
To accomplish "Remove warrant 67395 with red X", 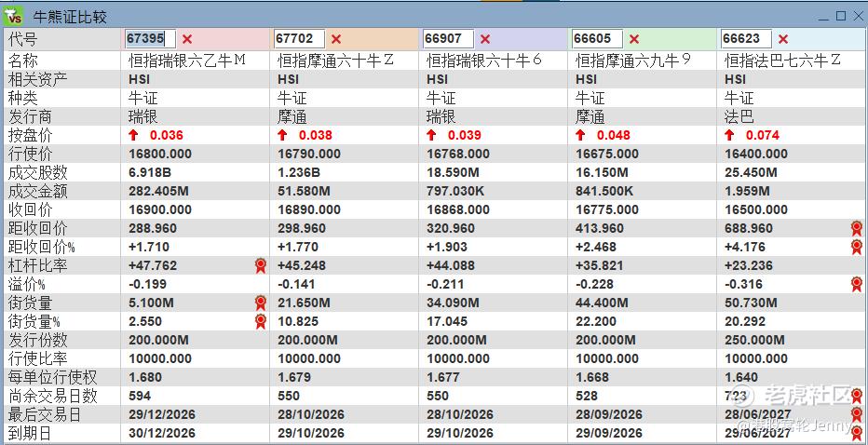I will (187, 39).
